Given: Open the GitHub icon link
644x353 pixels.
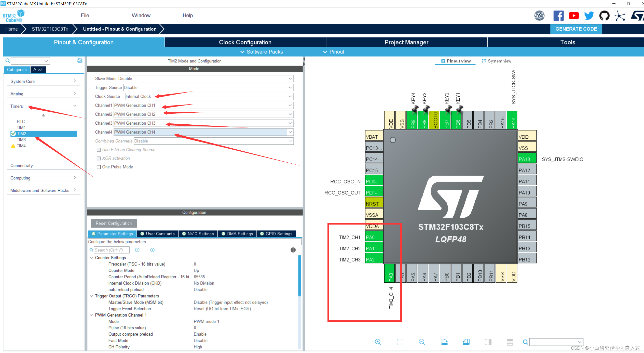Looking at the screenshot, I should click(x=604, y=16).
